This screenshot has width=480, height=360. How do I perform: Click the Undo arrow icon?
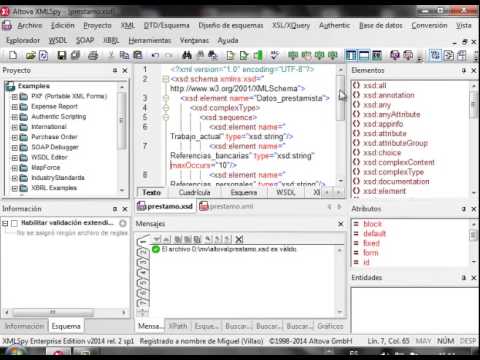(155, 55)
